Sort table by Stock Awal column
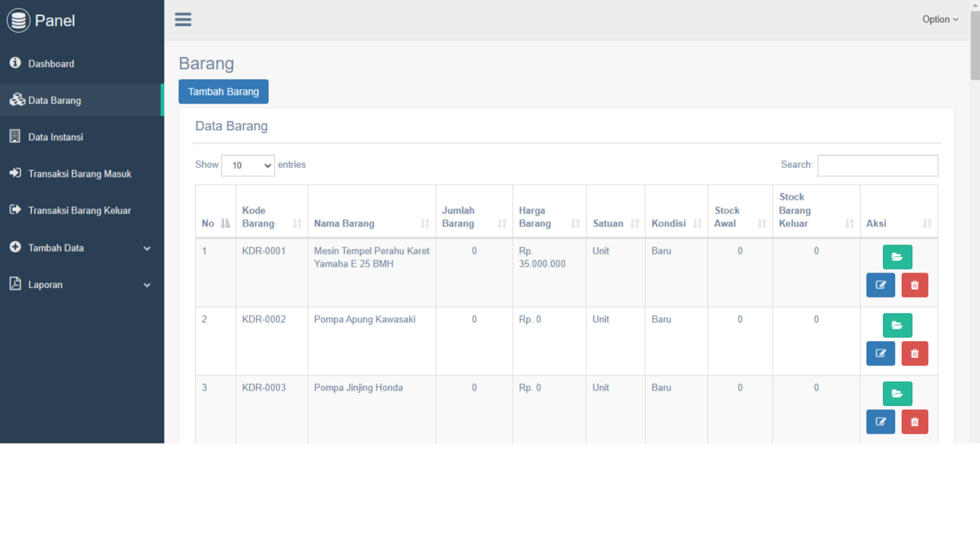 pyautogui.click(x=740, y=212)
